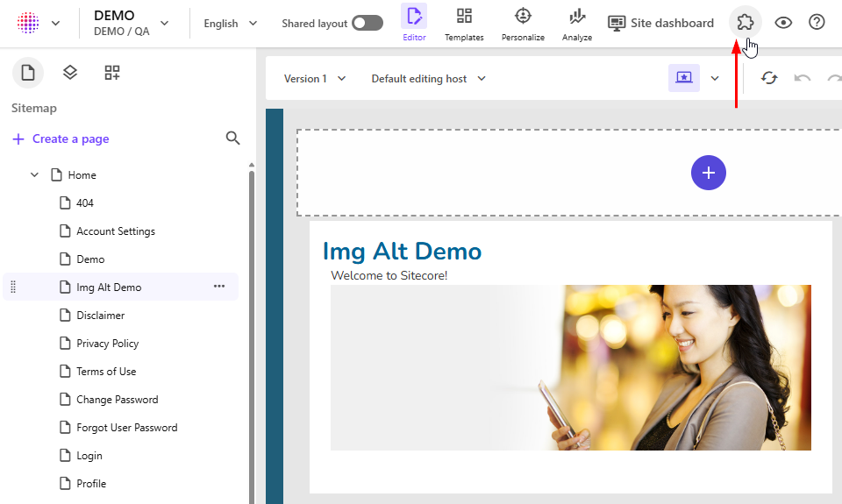Collapse the Home tree node

[x=34, y=175]
